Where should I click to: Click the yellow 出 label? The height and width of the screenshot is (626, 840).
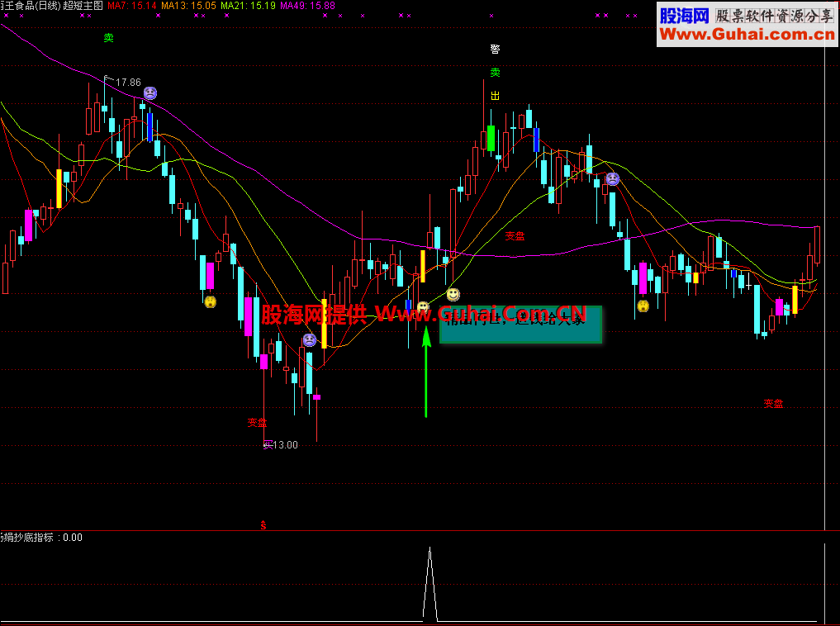(x=495, y=95)
